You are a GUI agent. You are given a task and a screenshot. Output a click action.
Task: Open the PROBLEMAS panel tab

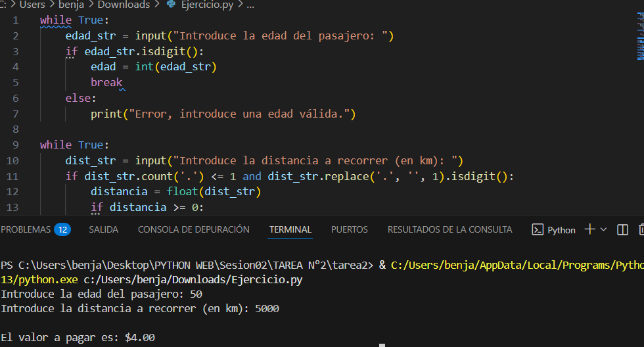click(26, 229)
